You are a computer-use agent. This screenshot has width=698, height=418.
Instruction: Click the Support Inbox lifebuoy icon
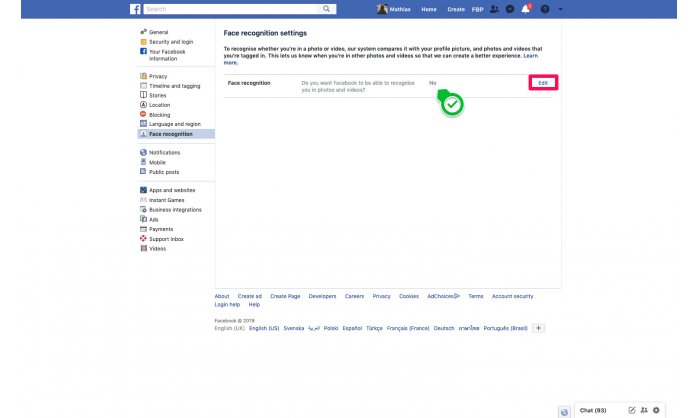point(143,239)
